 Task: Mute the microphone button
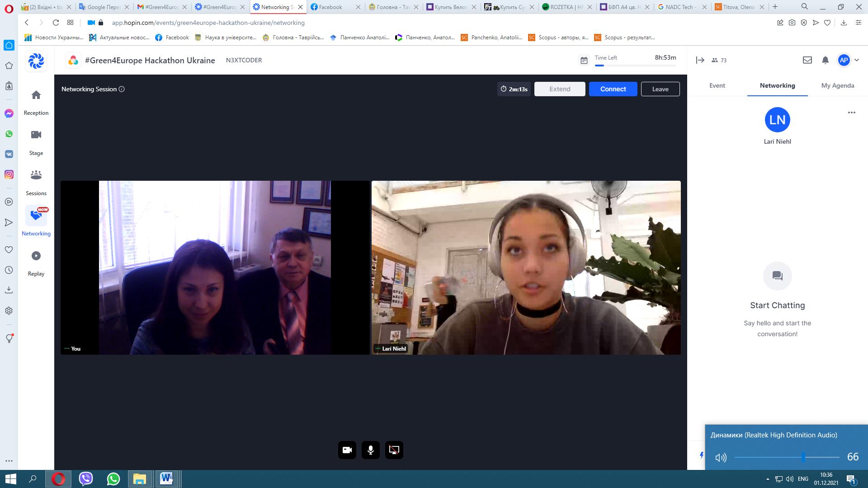[371, 450]
